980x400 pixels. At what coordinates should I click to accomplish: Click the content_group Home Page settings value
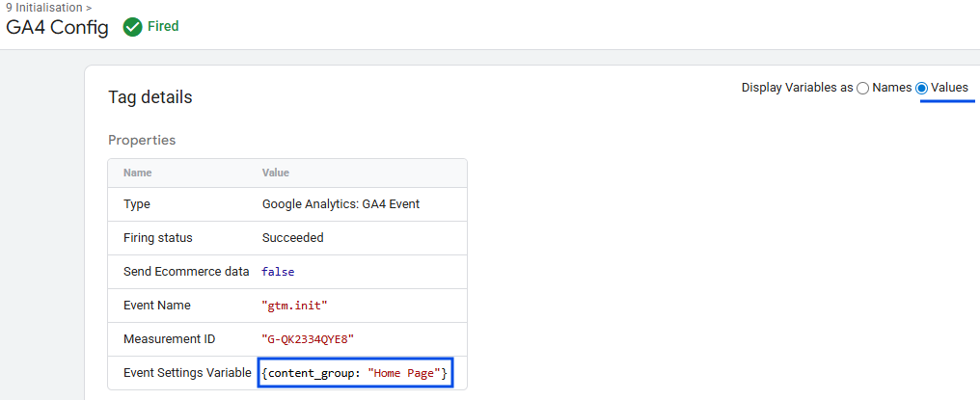355,373
